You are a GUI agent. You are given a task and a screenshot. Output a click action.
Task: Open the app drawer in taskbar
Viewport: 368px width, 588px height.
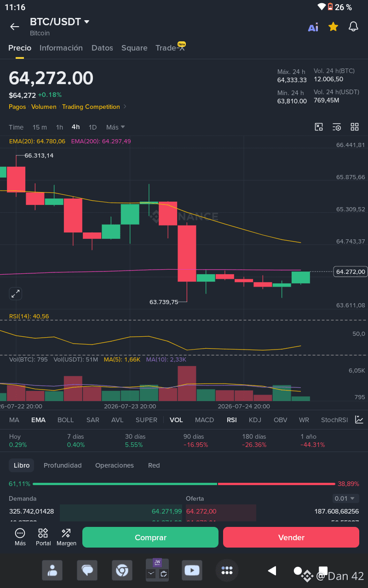click(x=227, y=571)
